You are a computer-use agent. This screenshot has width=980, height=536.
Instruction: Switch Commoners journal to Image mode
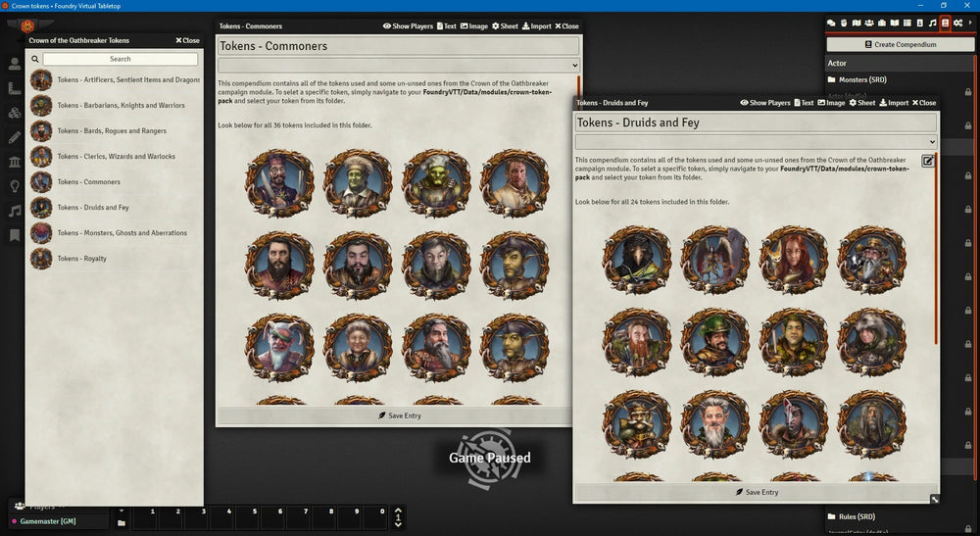tap(474, 26)
